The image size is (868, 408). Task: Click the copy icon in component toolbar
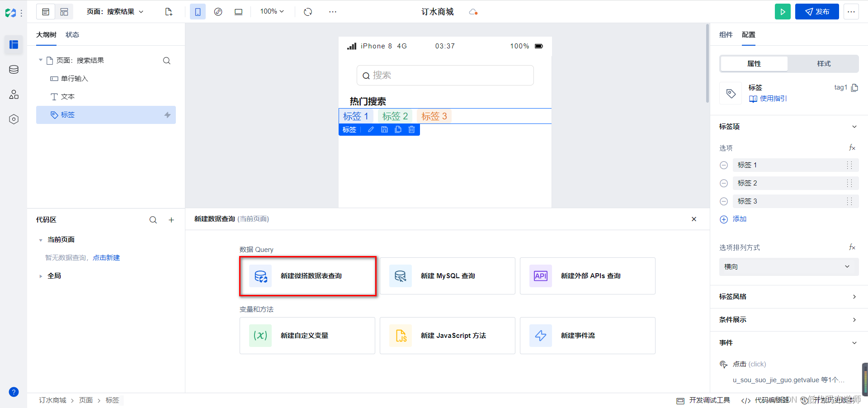point(398,130)
